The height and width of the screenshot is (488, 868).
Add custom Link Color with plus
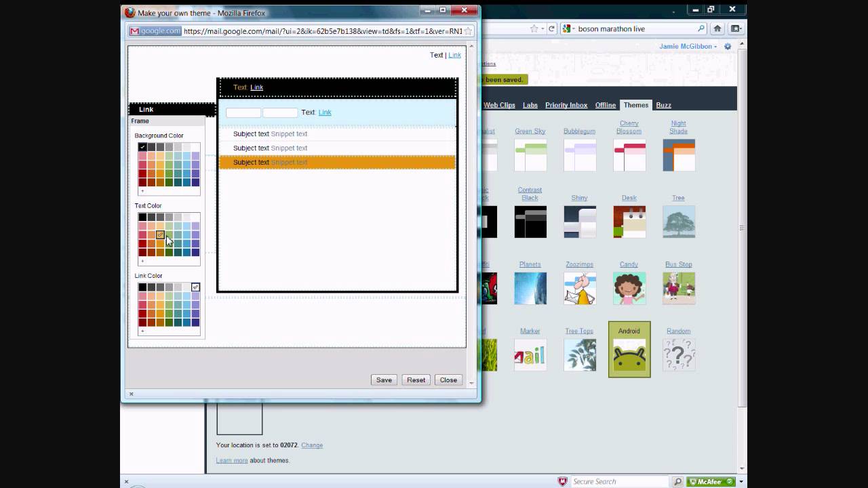click(142, 331)
